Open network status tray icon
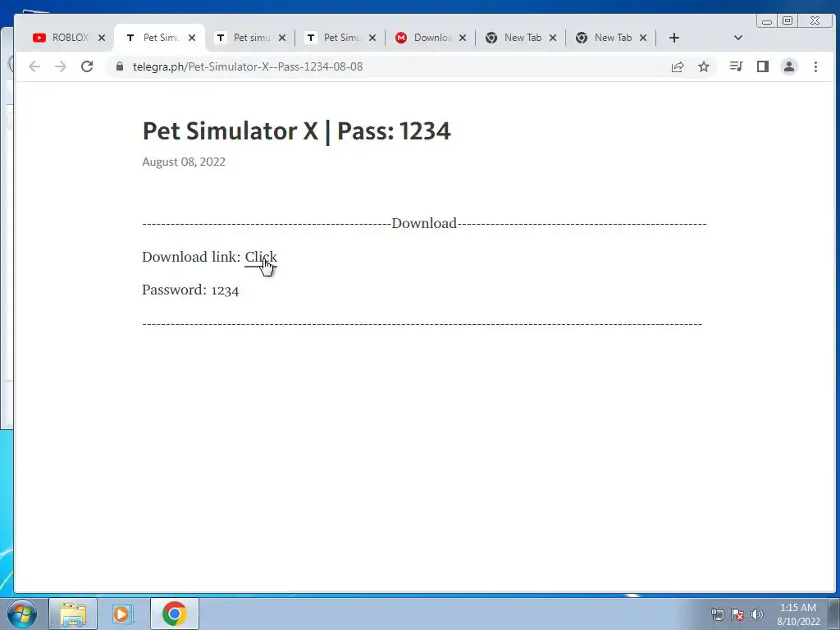This screenshot has width=840, height=630. [x=717, y=614]
